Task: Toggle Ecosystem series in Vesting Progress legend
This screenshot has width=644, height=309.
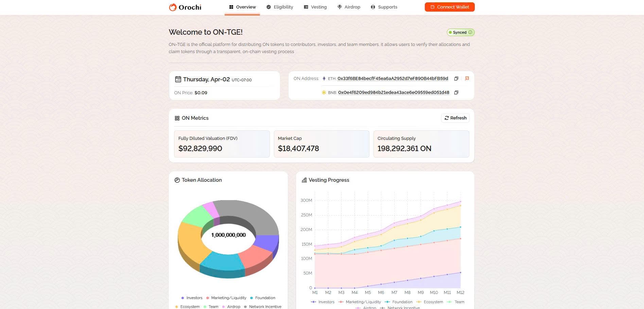Action: 430,302
